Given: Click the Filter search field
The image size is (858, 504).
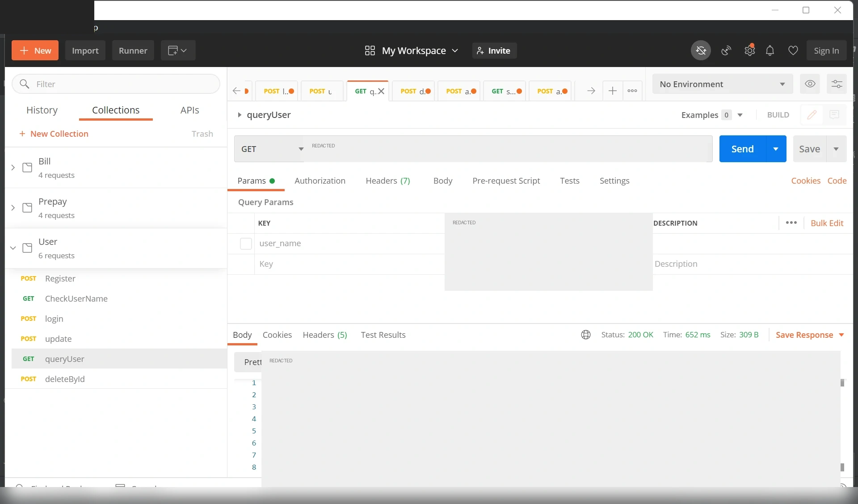Looking at the screenshot, I should [x=116, y=84].
